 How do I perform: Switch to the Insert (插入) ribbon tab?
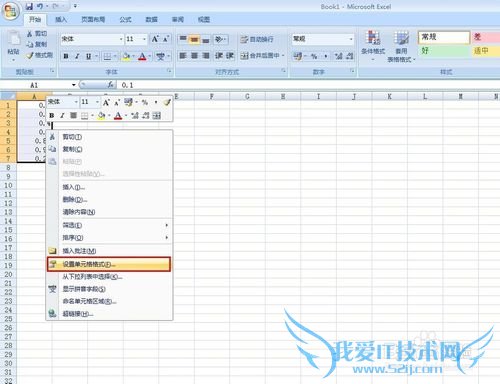point(61,20)
